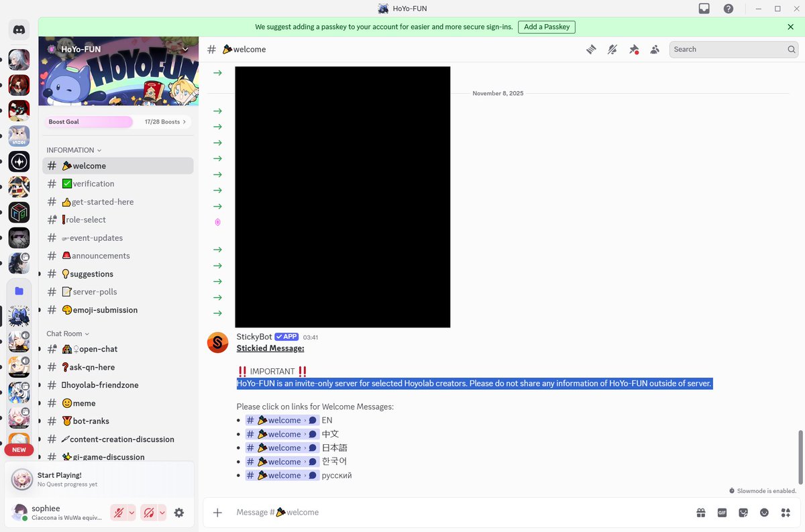Image resolution: width=805 pixels, height=532 pixels.
Task: Open notification settings bell icon
Action: pyautogui.click(x=612, y=49)
